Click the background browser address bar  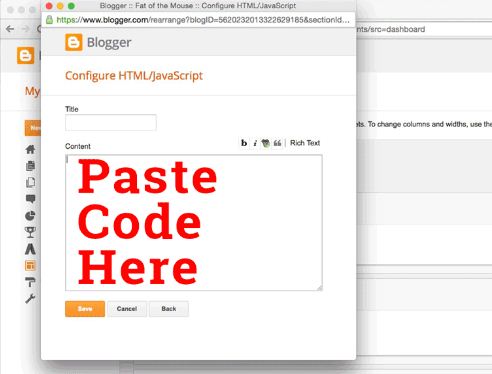pos(424,29)
